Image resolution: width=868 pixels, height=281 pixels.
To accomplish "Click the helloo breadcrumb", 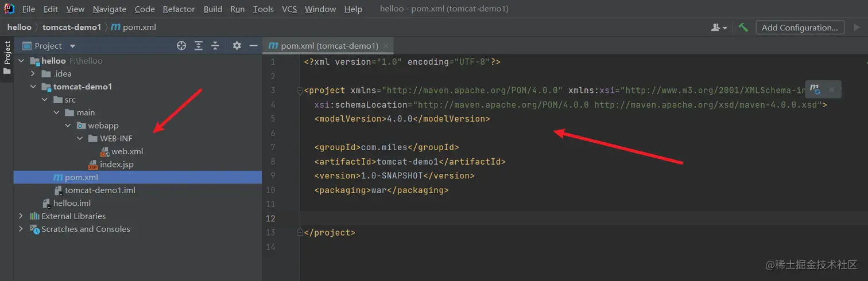I will coord(20,27).
